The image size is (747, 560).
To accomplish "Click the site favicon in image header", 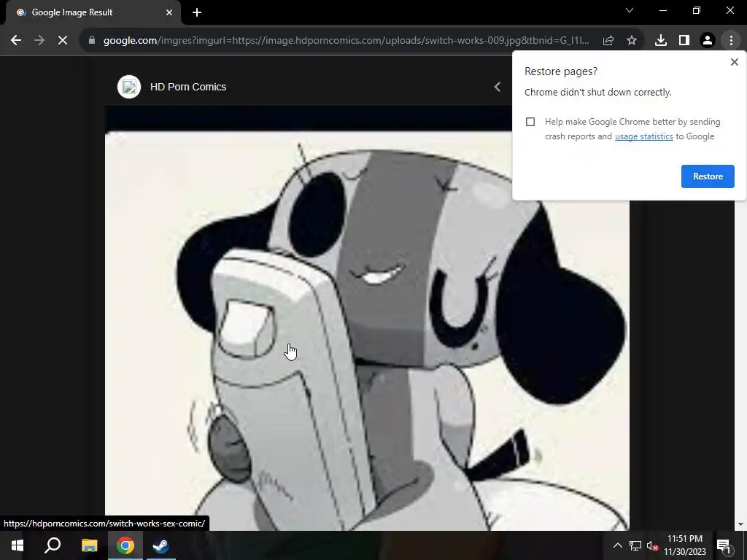I will (129, 87).
